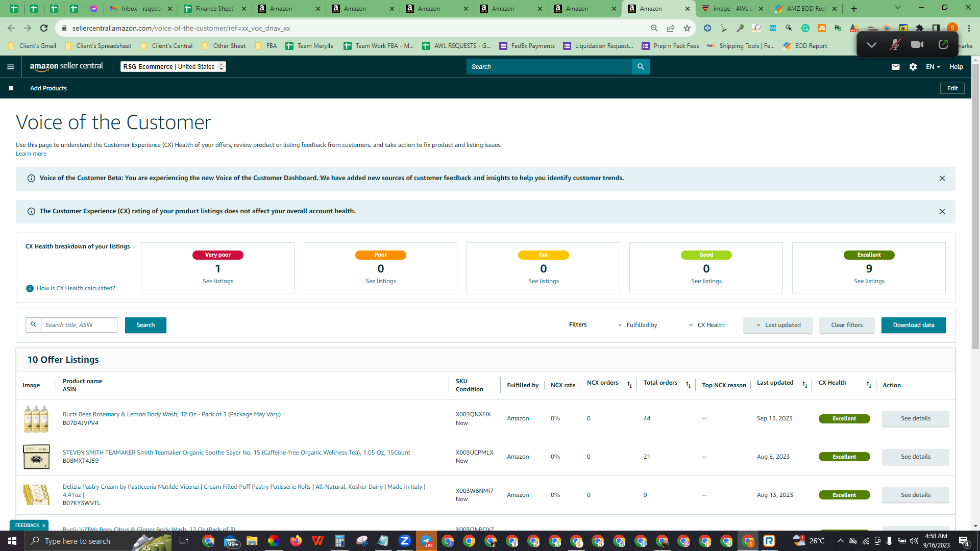
Task: Click the Windows Start button
Action: pyautogui.click(x=12, y=541)
